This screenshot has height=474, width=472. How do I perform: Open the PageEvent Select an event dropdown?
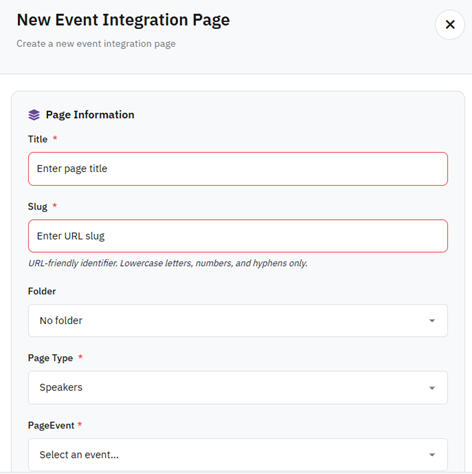[238, 455]
